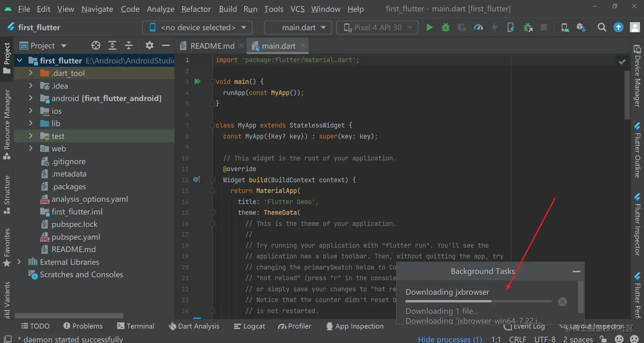The width and height of the screenshot is (644, 343).
Task: Toggle the Flutter Inspector side panel
Action: tap(637, 225)
